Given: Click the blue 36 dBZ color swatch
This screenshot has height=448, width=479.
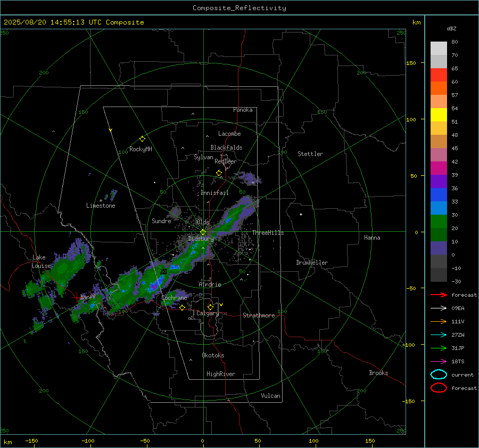Looking at the screenshot, I should [439, 195].
